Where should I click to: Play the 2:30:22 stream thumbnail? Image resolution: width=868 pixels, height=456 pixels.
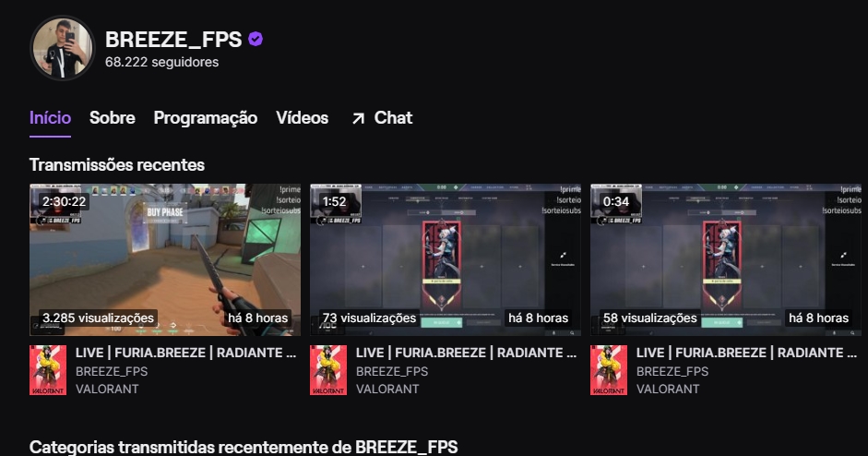click(x=165, y=260)
